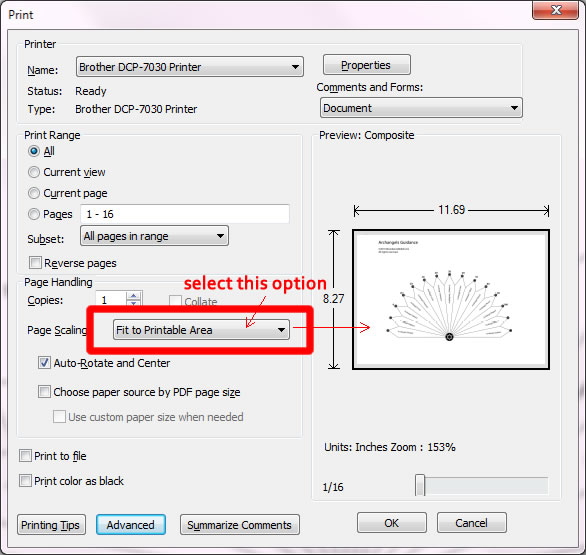This screenshot has height=555, width=586.
Task: Open the Subset dropdown
Action: click(x=154, y=236)
